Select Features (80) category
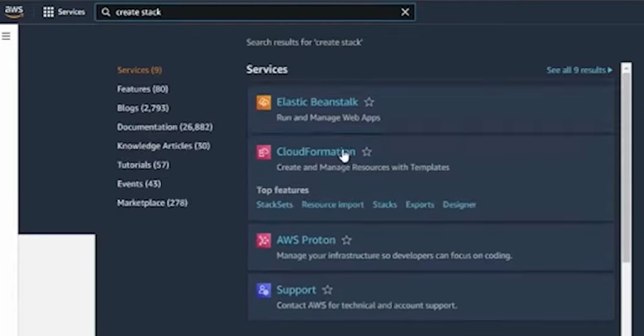Image resolution: width=644 pixels, height=336 pixels. 143,89
